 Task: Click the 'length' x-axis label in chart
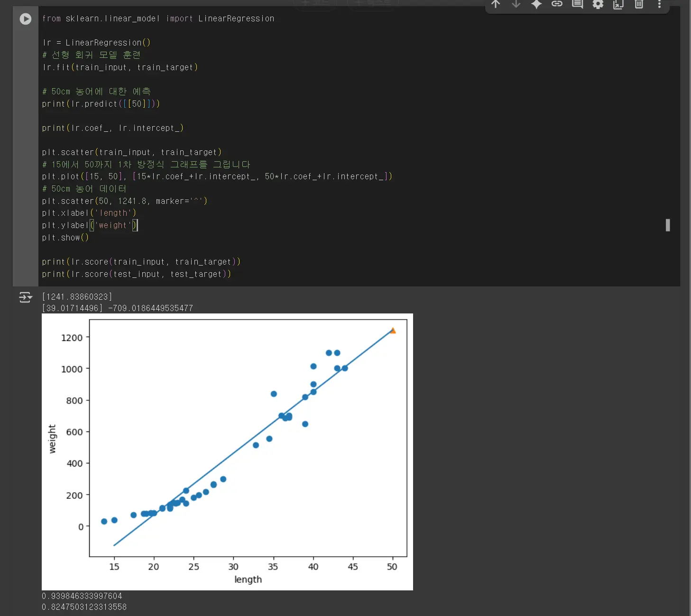point(248,579)
